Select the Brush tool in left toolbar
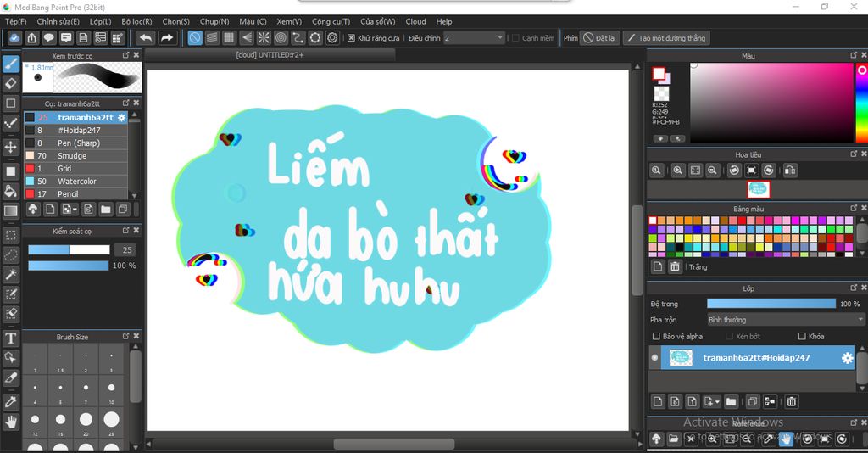This screenshot has height=453, width=868. pos(10,64)
